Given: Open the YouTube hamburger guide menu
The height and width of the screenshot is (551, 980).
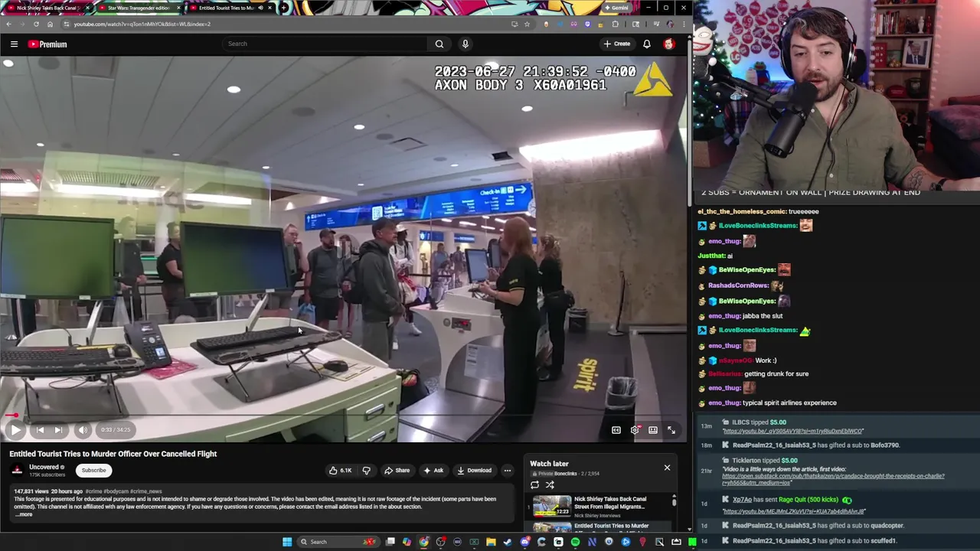Looking at the screenshot, I should coord(14,44).
